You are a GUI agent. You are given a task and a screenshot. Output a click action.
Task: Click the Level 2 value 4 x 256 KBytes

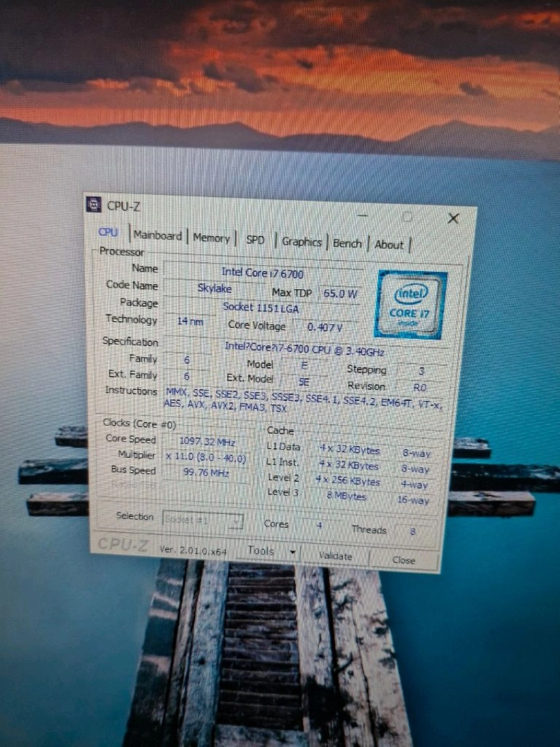tap(348, 480)
